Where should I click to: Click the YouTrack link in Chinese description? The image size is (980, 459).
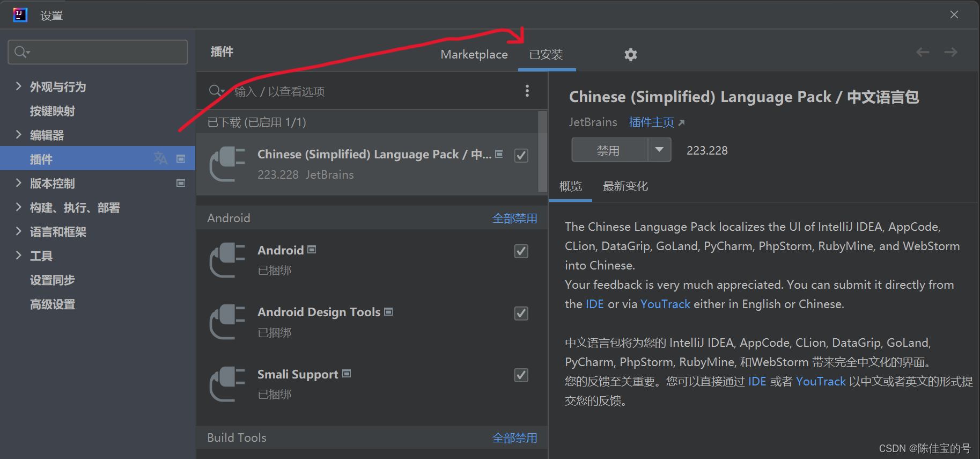821,381
